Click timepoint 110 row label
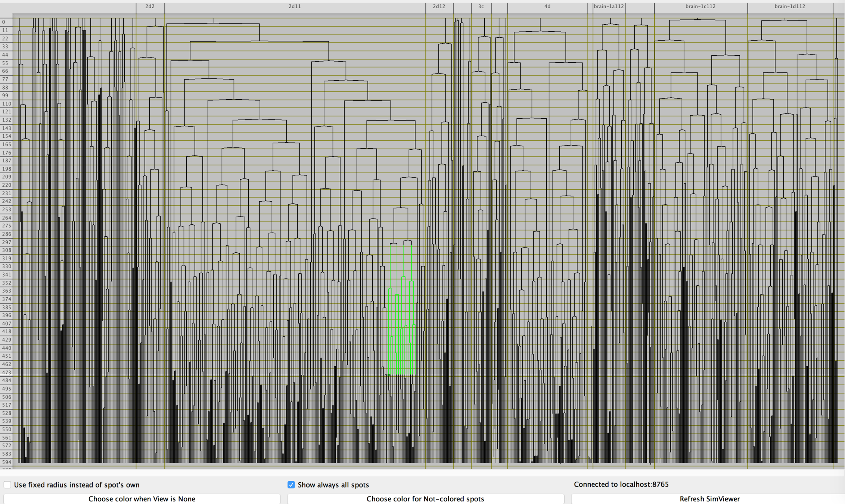The height and width of the screenshot is (504, 845). tap(6, 104)
